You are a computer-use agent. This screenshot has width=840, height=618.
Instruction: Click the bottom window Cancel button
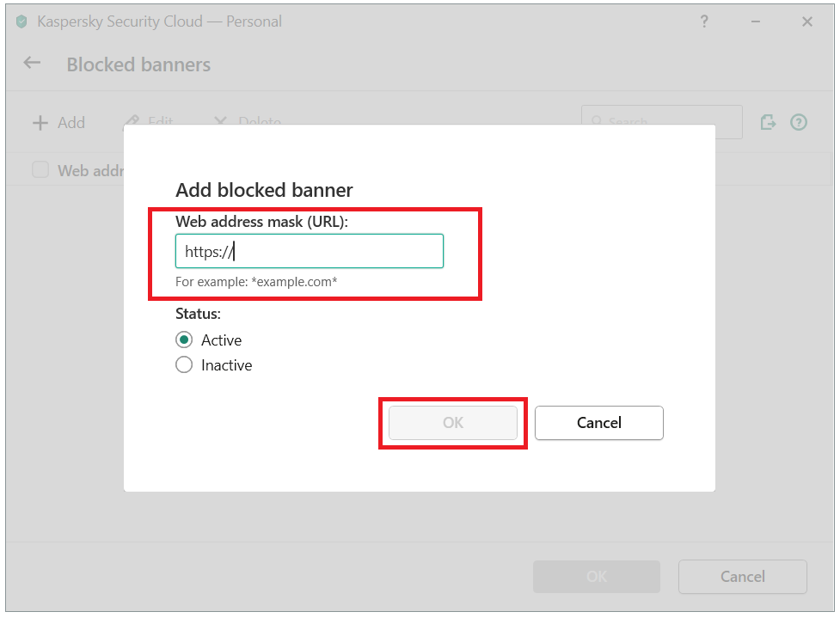point(743,576)
